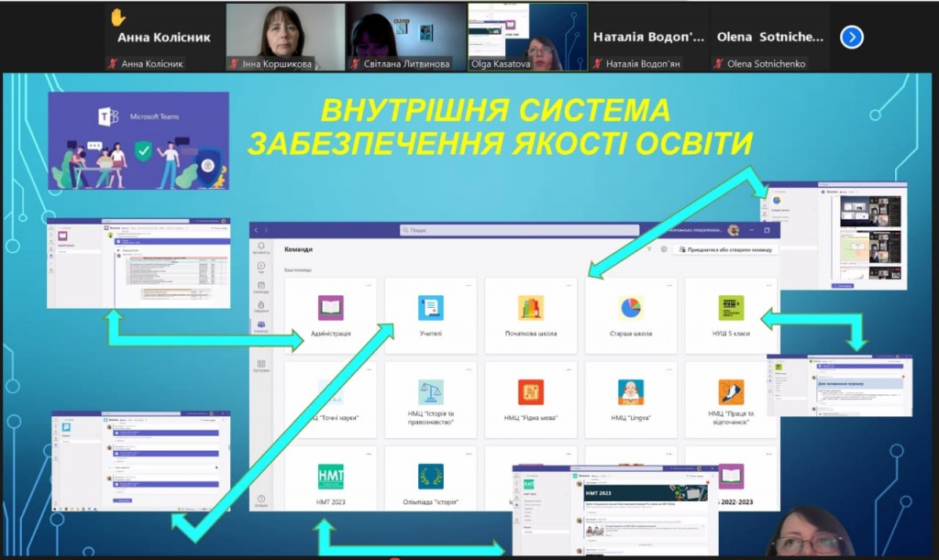The image size is (939, 560).
Task: Click the Teams settings gear icon
Action: (664, 248)
